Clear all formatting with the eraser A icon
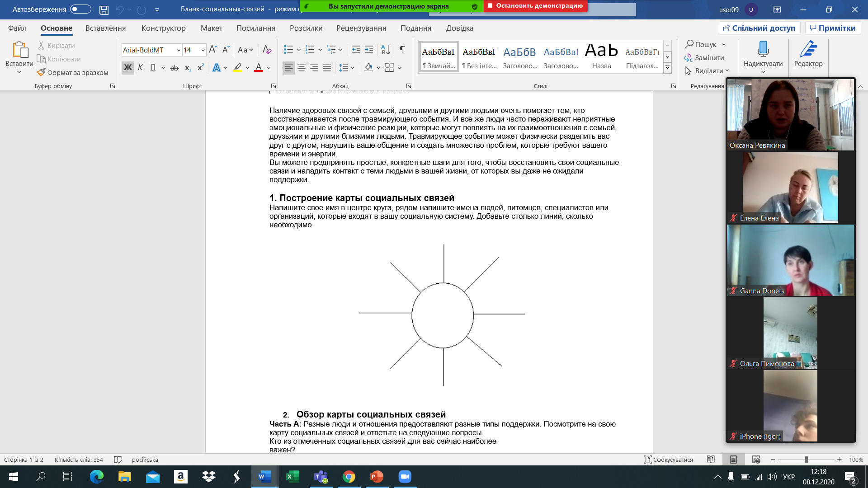The height and width of the screenshot is (488, 868). click(x=267, y=50)
